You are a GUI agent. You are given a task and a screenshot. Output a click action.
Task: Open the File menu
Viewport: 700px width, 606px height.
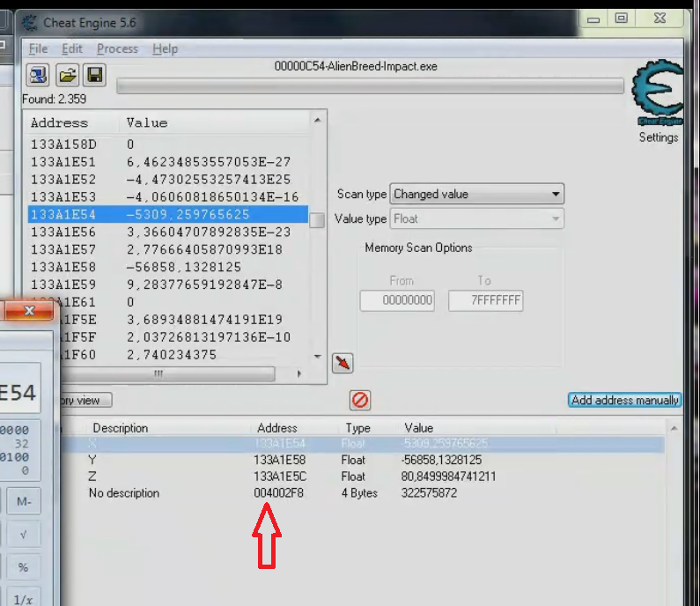pyautogui.click(x=38, y=48)
